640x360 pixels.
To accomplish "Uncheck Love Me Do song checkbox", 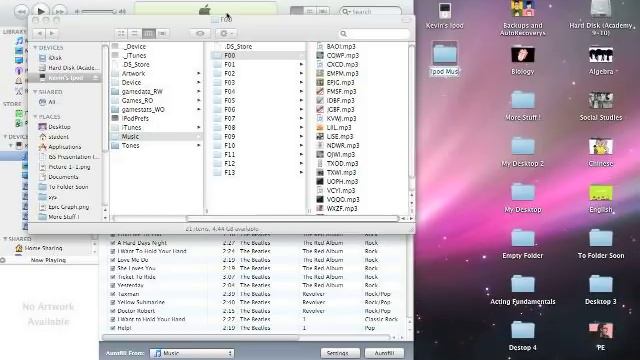I will [x=113, y=260].
